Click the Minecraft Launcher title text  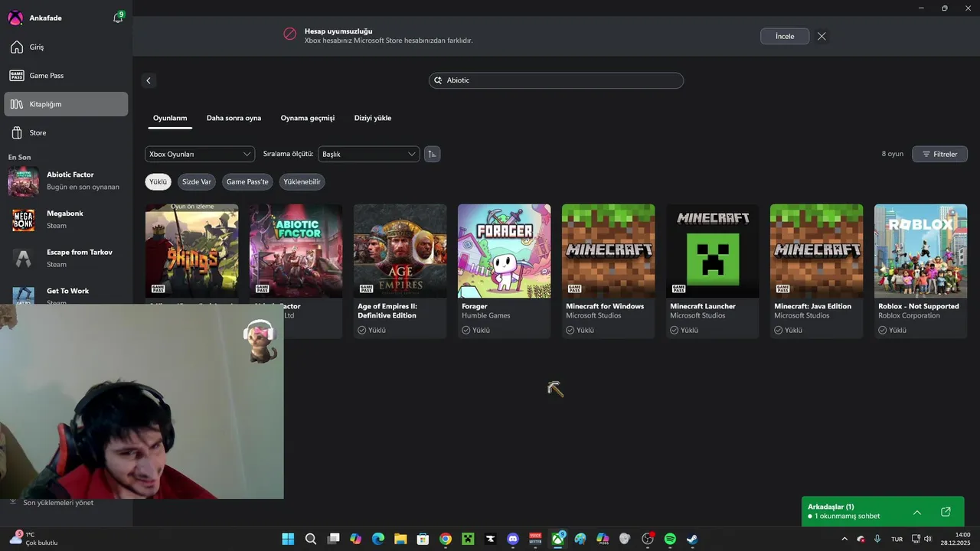tap(703, 306)
